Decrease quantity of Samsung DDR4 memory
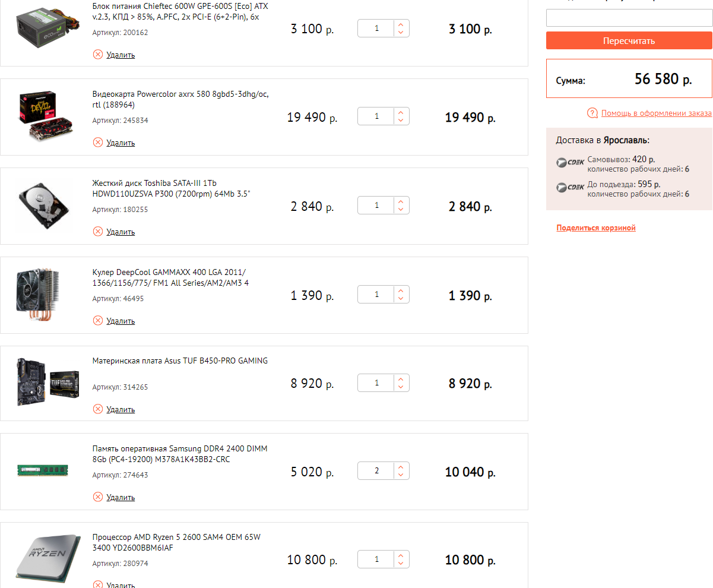This screenshot has width=713, height=588. tap(401, 475)
